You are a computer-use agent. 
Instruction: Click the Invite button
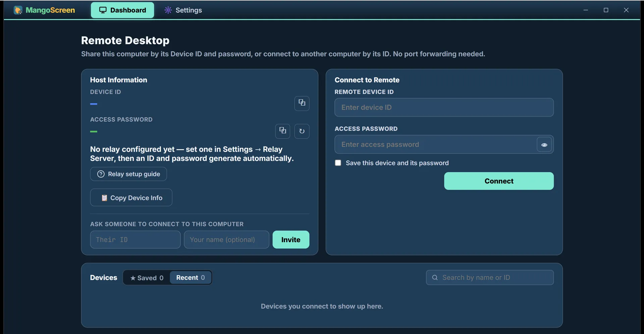[x=291, y=240]
